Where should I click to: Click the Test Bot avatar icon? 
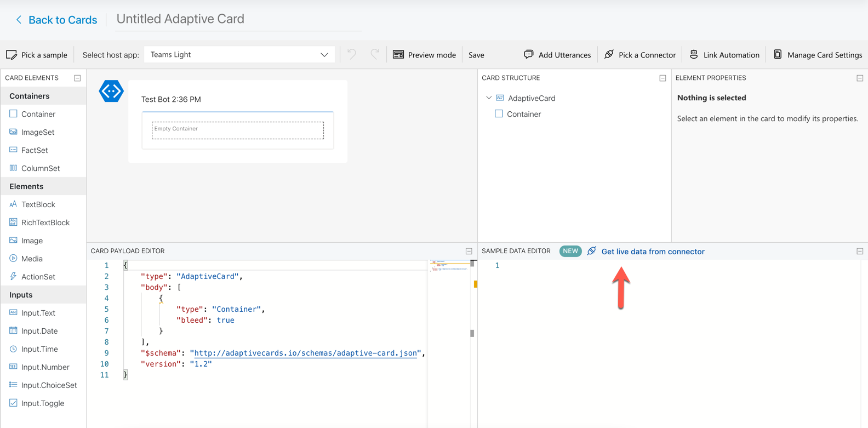point(111,92)
